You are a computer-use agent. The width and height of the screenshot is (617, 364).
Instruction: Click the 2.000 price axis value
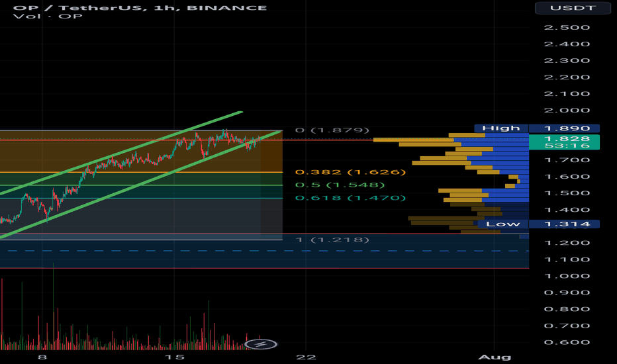(567, 110)
